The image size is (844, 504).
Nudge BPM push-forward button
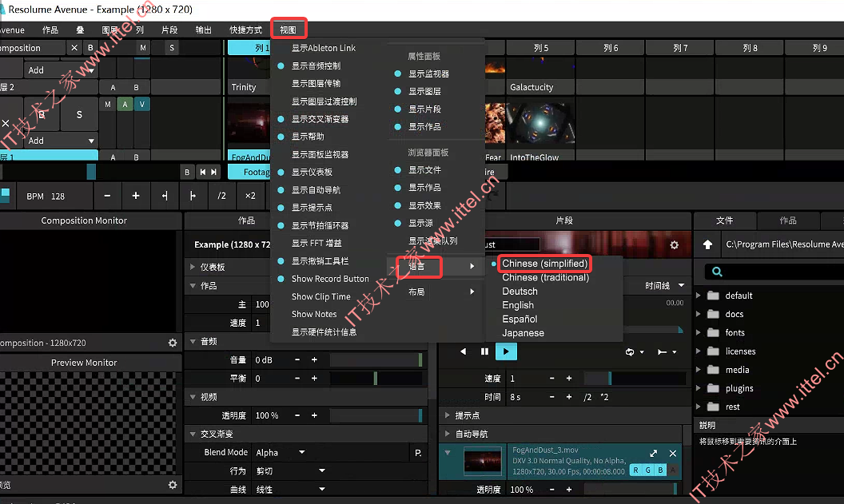(x=193, y=196)
